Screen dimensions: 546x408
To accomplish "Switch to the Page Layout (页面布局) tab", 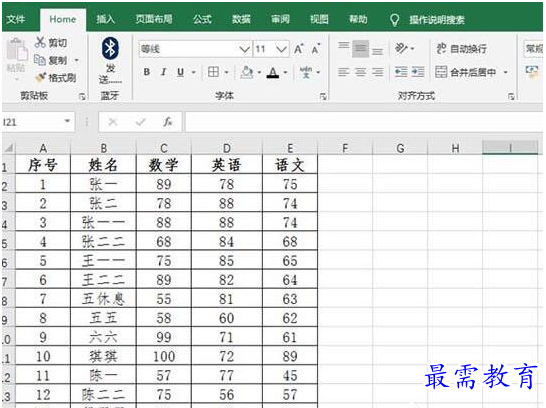I will [x=154, y=19].
